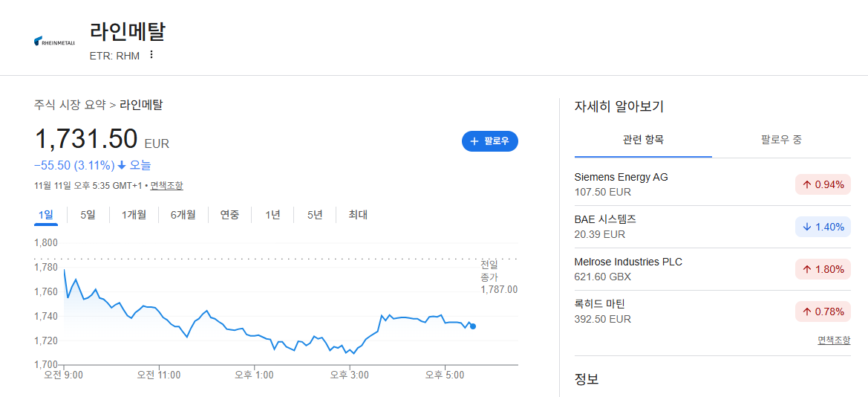Switch chart to the 1개월 range
Screen dimensions: 868x397
[134, 215]
